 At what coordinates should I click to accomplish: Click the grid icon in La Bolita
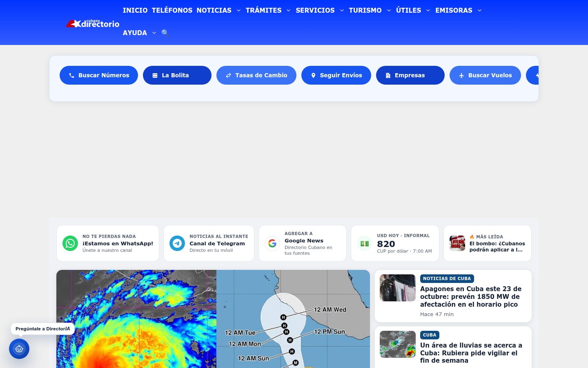click(155, 75)
